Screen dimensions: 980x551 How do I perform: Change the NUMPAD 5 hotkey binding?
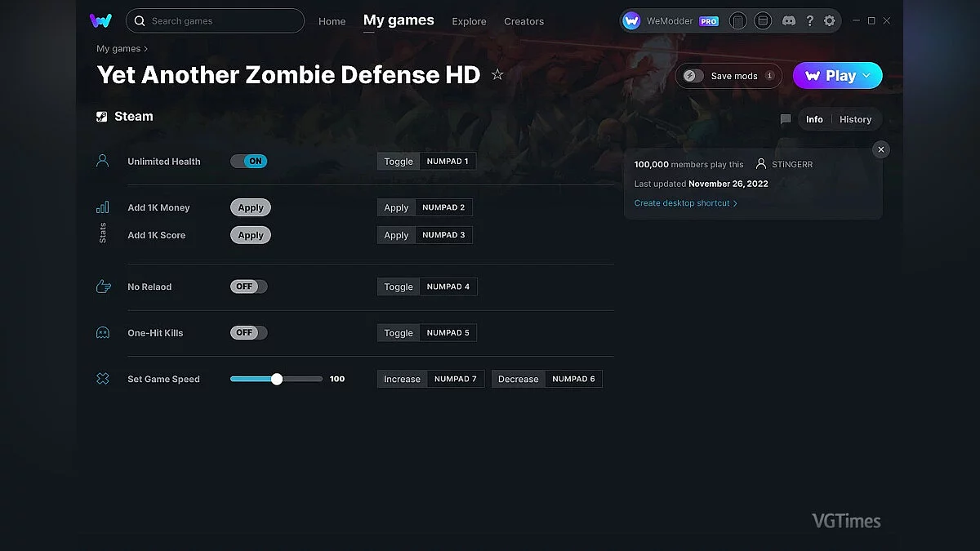(x=448, y=333)
